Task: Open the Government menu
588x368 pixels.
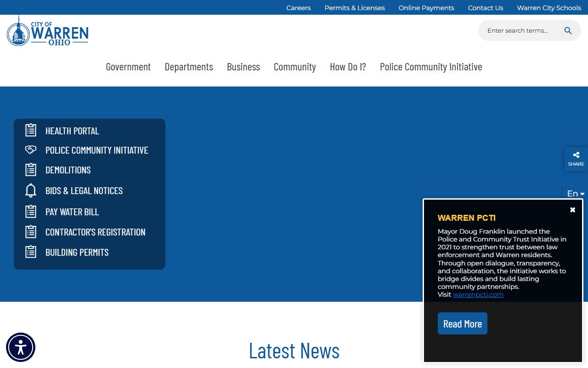Action: tap(128, 67)
